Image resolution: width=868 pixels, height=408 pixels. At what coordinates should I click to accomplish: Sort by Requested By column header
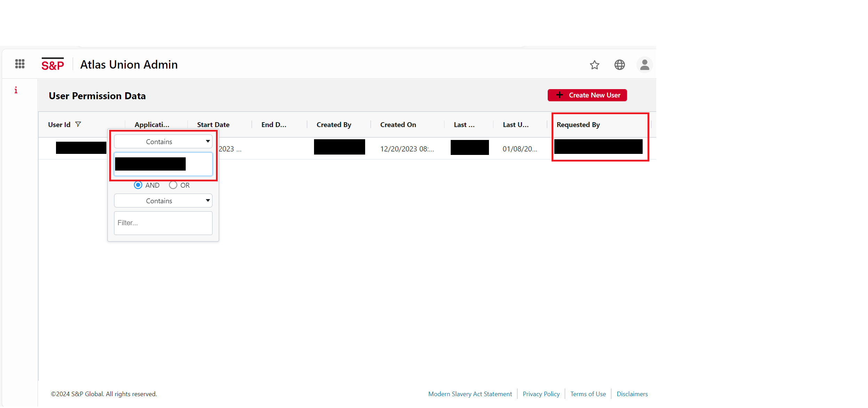pos(578,125)
